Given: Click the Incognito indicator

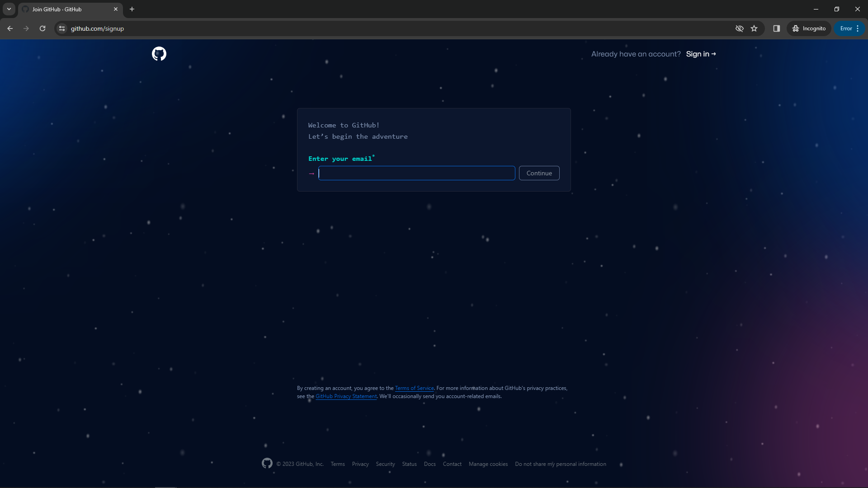Looking at the screenshot, I should tap(809, 28).
